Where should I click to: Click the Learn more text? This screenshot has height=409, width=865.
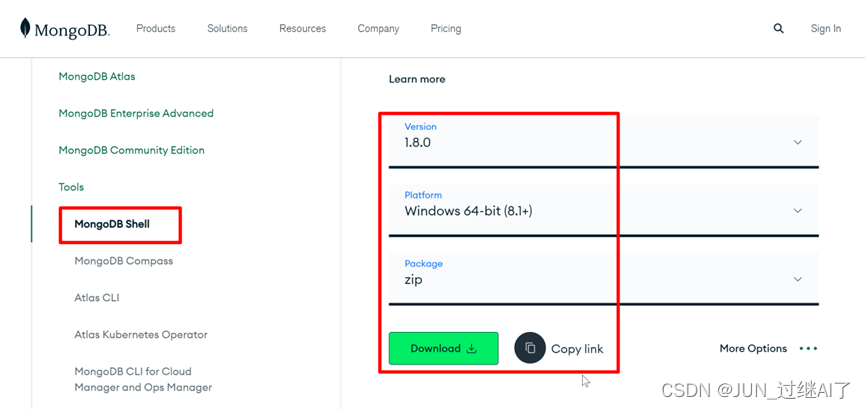click(417, 79)
